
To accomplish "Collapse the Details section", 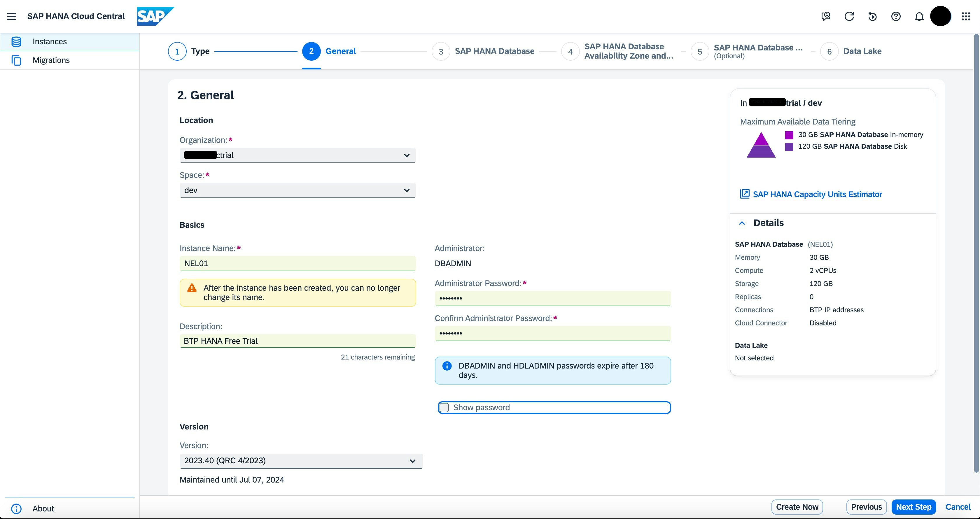I will pos(742,223).
